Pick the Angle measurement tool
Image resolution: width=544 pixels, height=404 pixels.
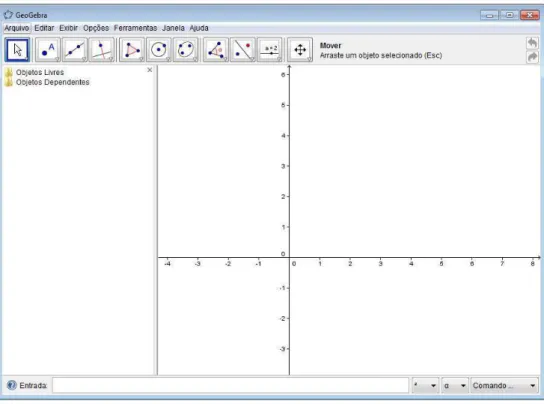click(x=216, y=50)
